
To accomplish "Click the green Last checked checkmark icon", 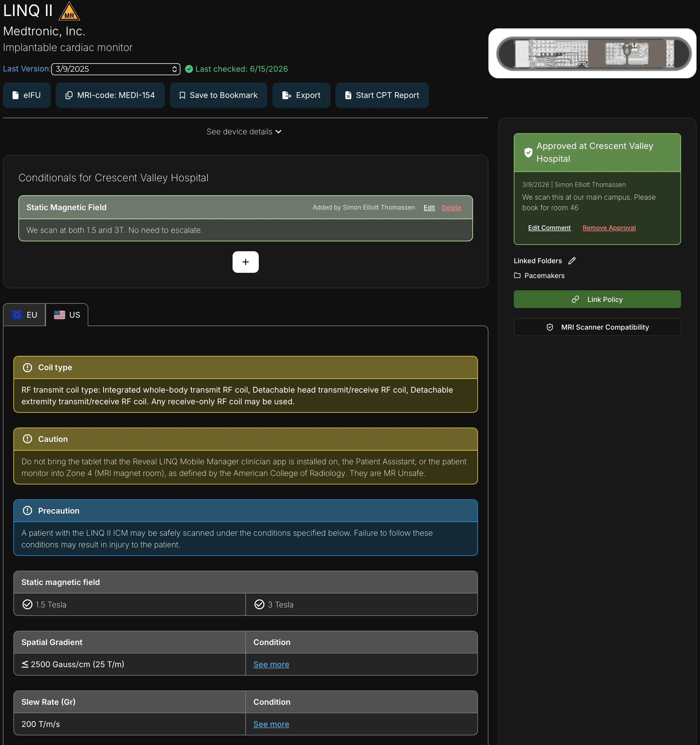I will [x=189, y=69].
